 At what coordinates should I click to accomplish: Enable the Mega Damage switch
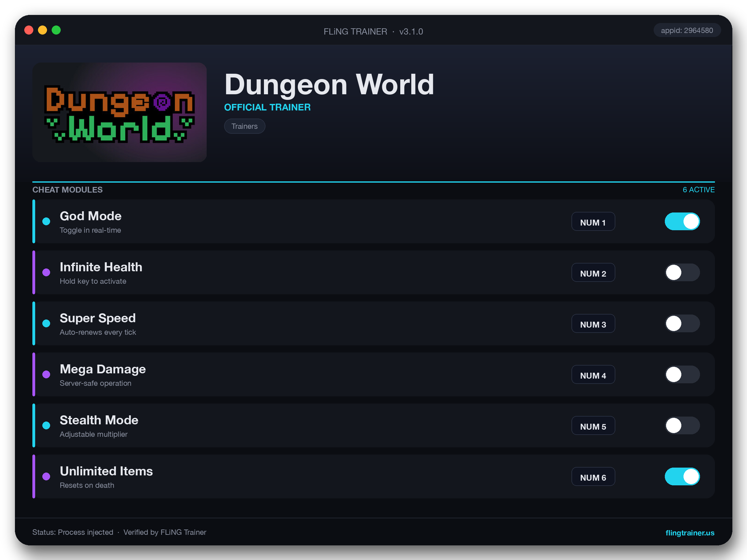(x=682, y=374)
